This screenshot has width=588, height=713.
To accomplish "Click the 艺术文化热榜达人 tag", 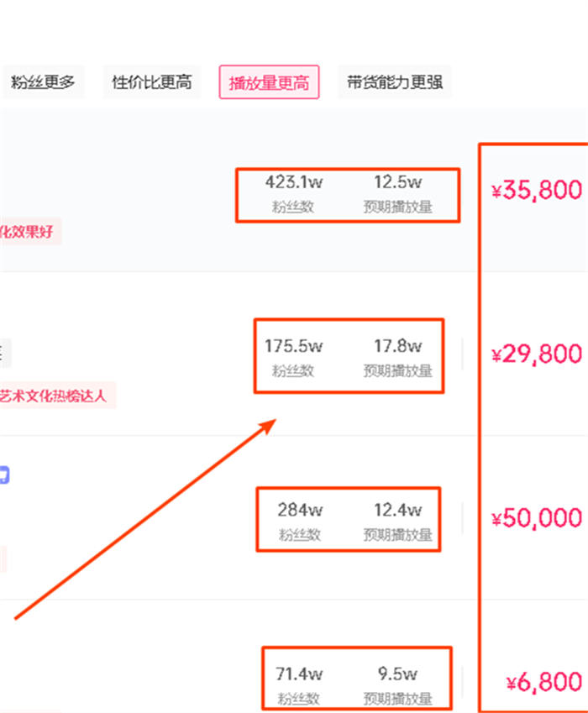I will point(55,395).
